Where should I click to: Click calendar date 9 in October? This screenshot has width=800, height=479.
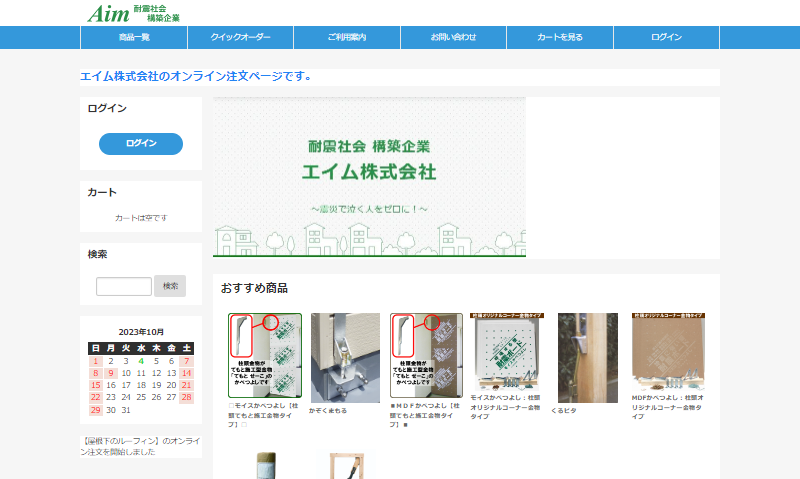tap(111, 373)
